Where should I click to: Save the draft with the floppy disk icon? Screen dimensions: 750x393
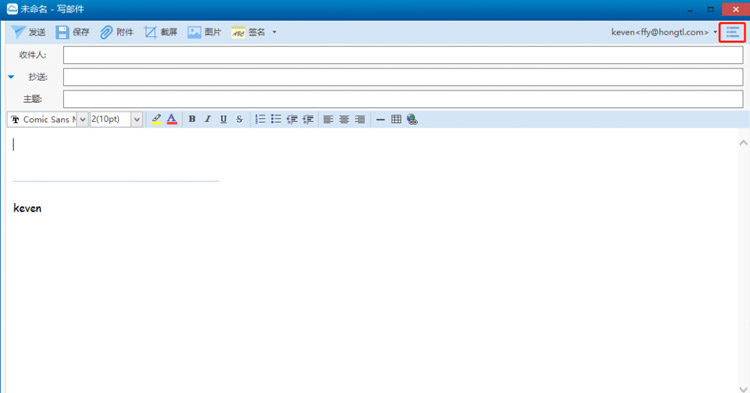63,32
